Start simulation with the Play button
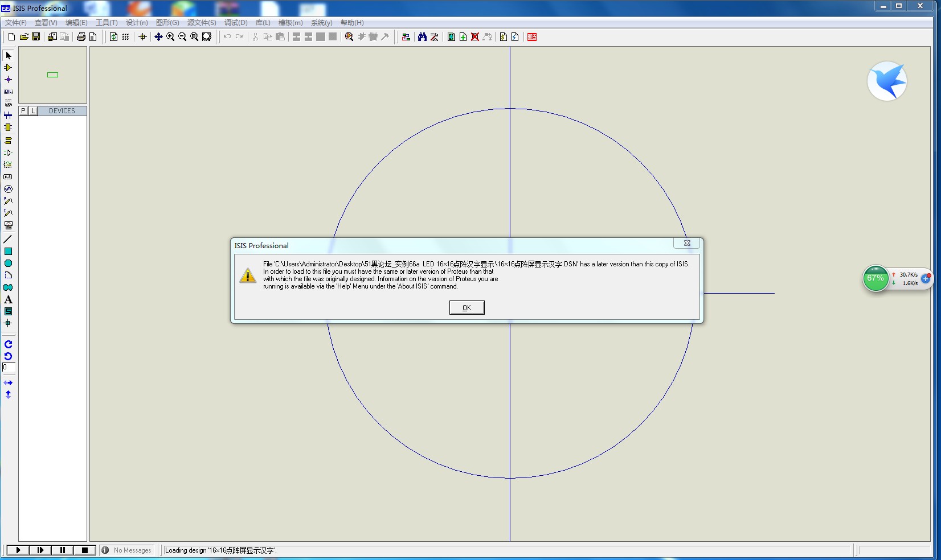Screen dimensions: 941x560 18,550
